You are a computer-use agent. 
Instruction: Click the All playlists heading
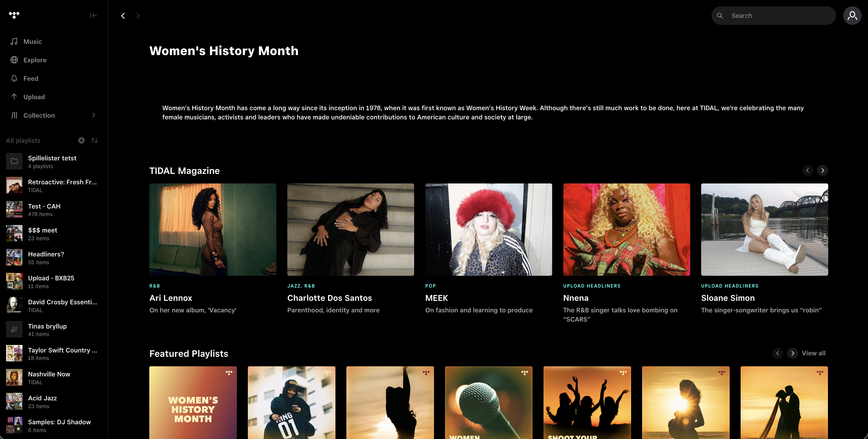[23, 140]
